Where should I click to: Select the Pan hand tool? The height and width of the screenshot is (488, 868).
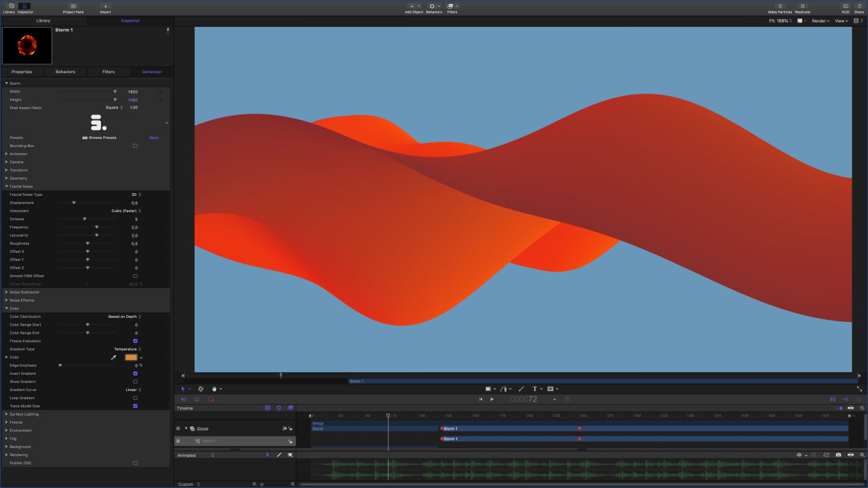(x=215, y=389)
